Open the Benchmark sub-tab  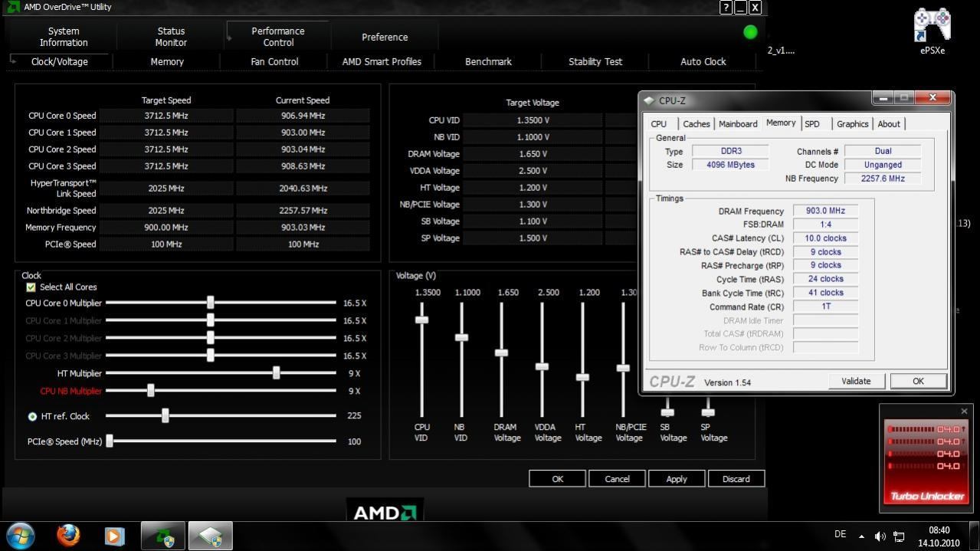(x=488, y=61)
